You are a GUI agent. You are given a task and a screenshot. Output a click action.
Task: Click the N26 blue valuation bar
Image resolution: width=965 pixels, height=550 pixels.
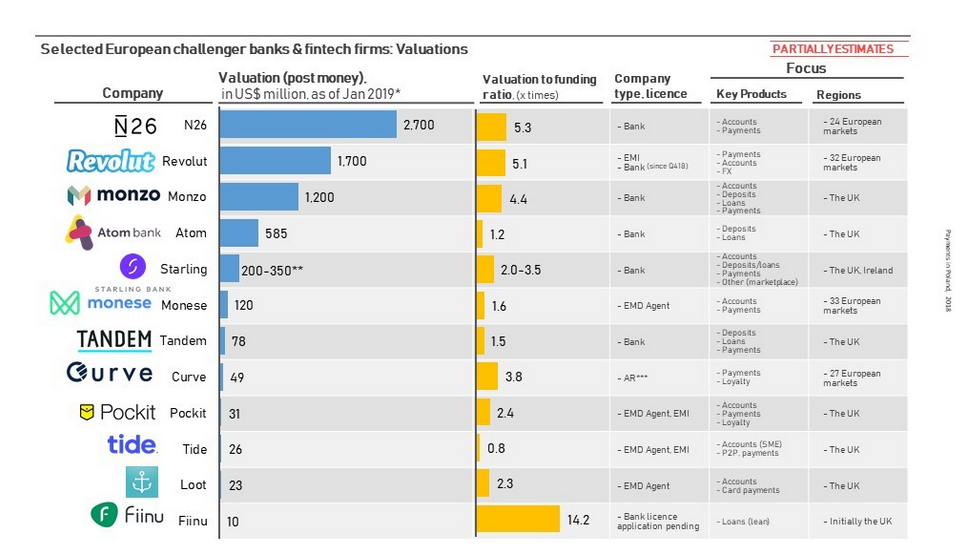click(308, 124)
